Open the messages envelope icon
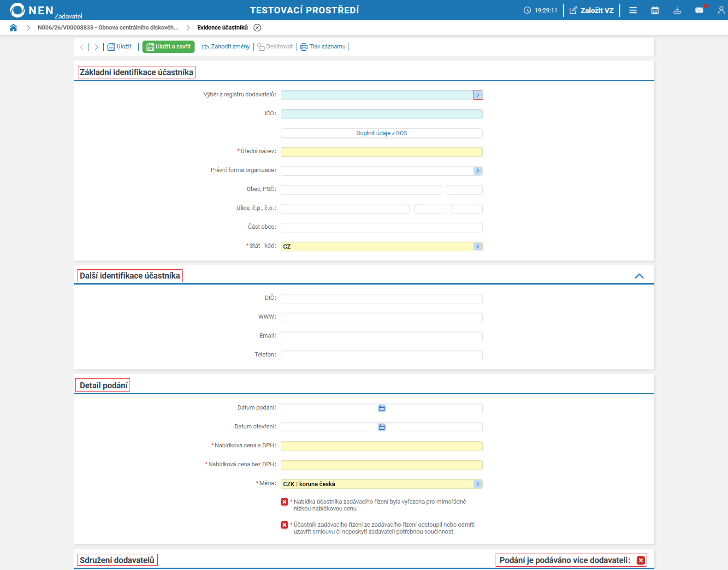 coord(699,10)
